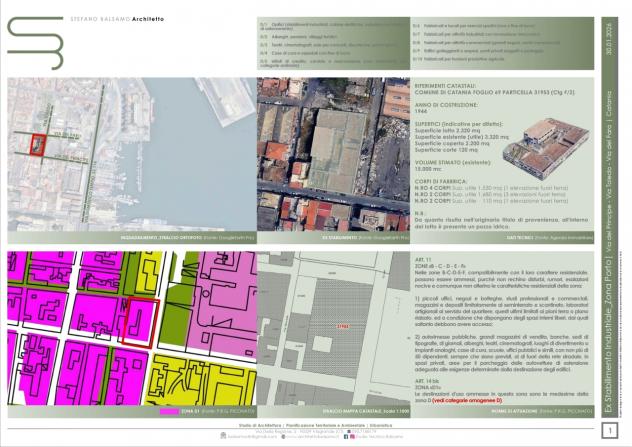Click the 'EX STABILIMENTO' caption bar

tap(333, 238)
